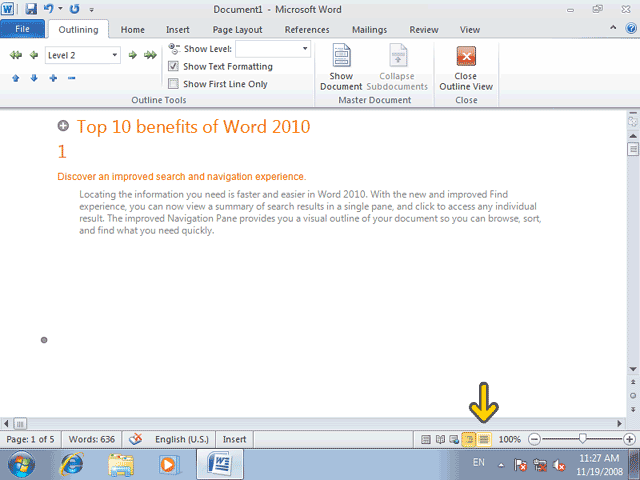Viewport: 640px width, 480px height.
Task: Minimize the ribbon using the caret icon
Action: pyautogui.click(x=613, y=28)
